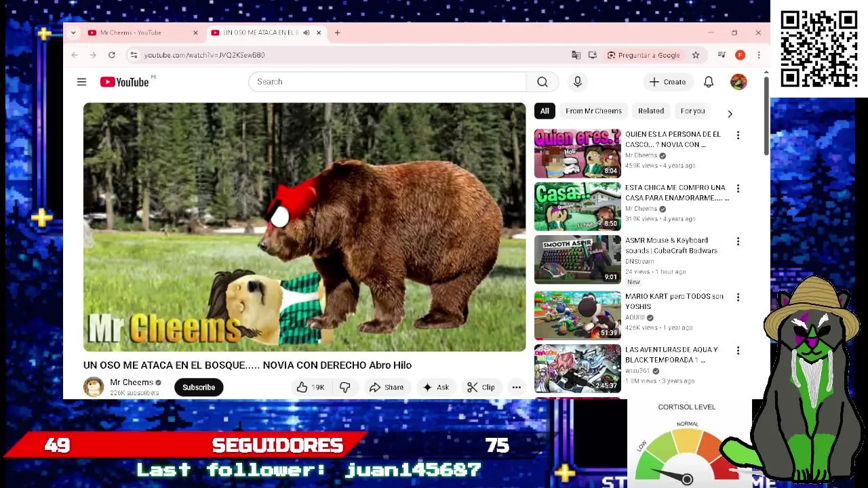868x488 pixels.
Task: Click the Clip button
Action: 481,387
